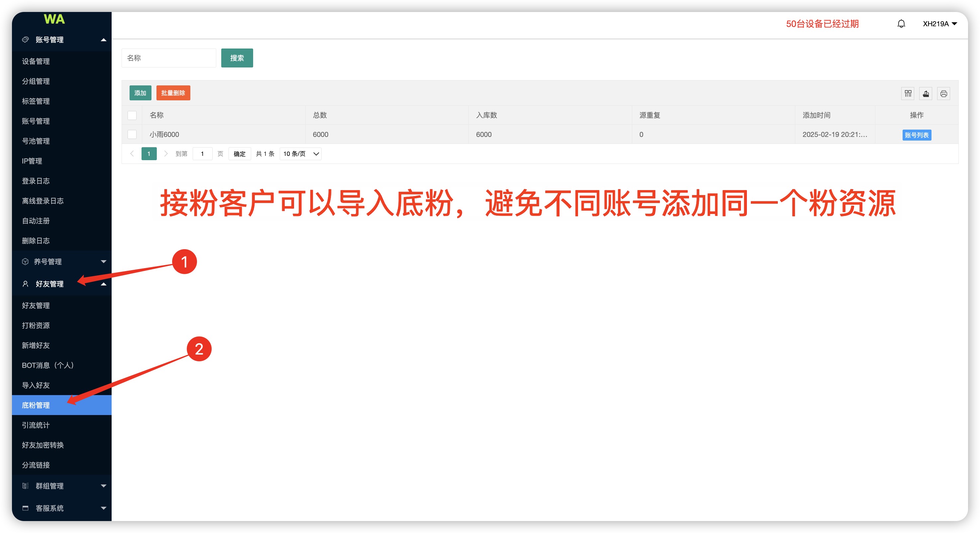Open the column filter grid icon
Screen dimensions: 980x533
pos(908,94)
